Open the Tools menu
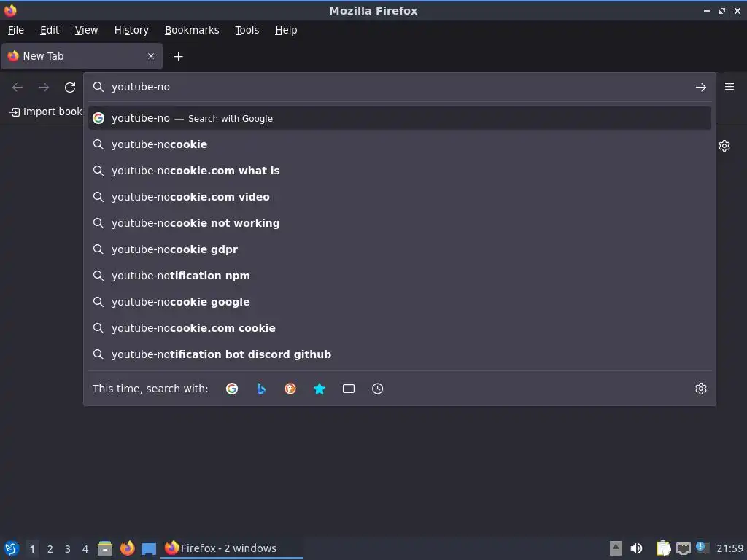Viewport: 747px width, 560px height. [247, 30]
